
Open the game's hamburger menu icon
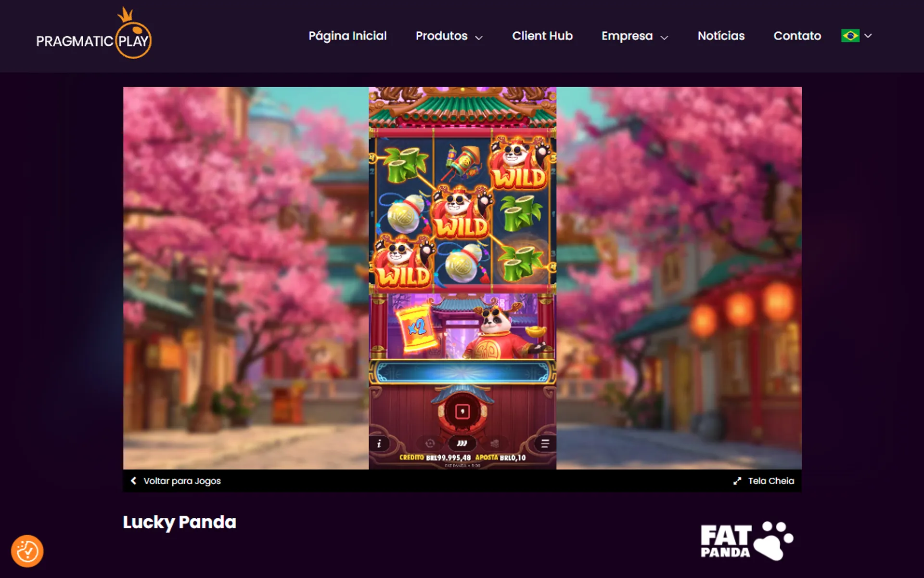coord(546,443)
